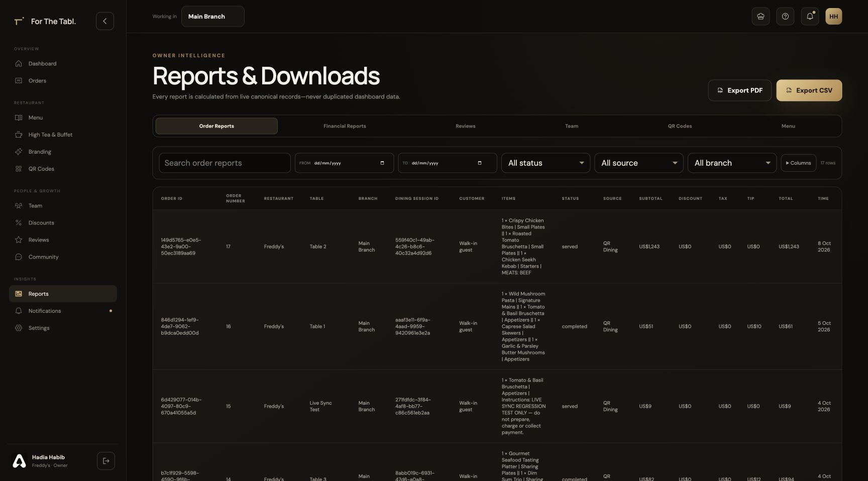Image resolution: width=868 pixels, height=481 pixels.
Task: Open QR Codes in the sidebar
Action: tap(63, 169)
